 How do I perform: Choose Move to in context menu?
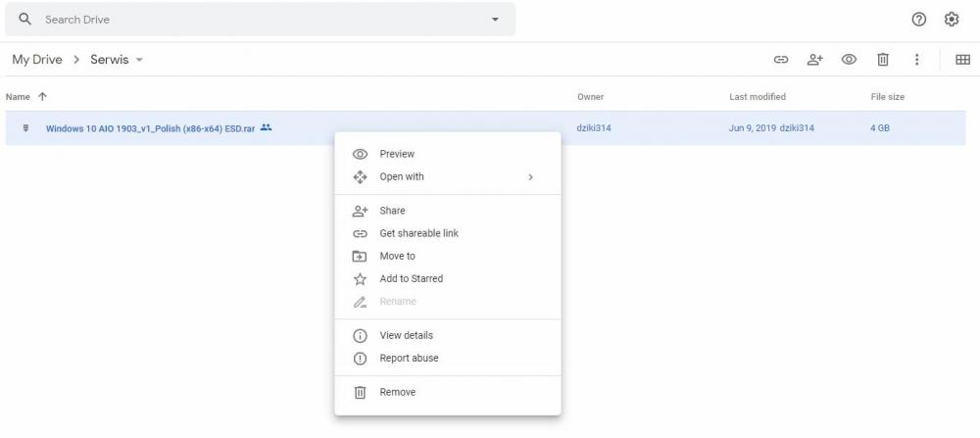click(397, 256)
